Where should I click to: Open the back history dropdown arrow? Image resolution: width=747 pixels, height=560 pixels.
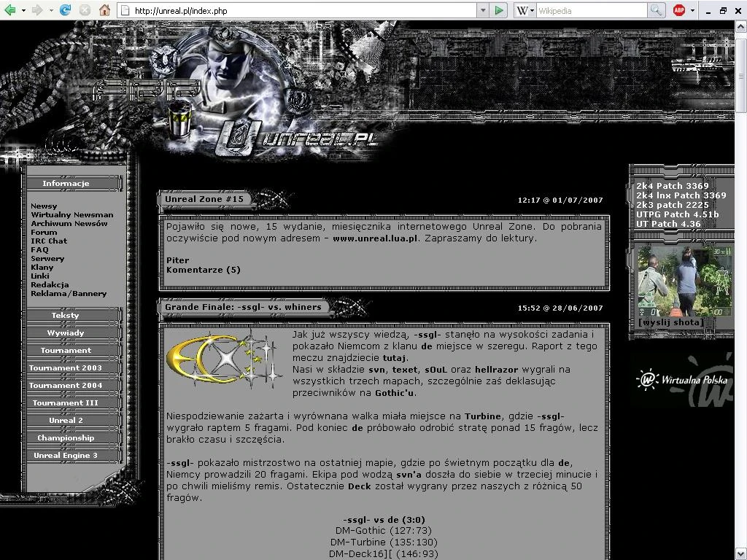23,10
